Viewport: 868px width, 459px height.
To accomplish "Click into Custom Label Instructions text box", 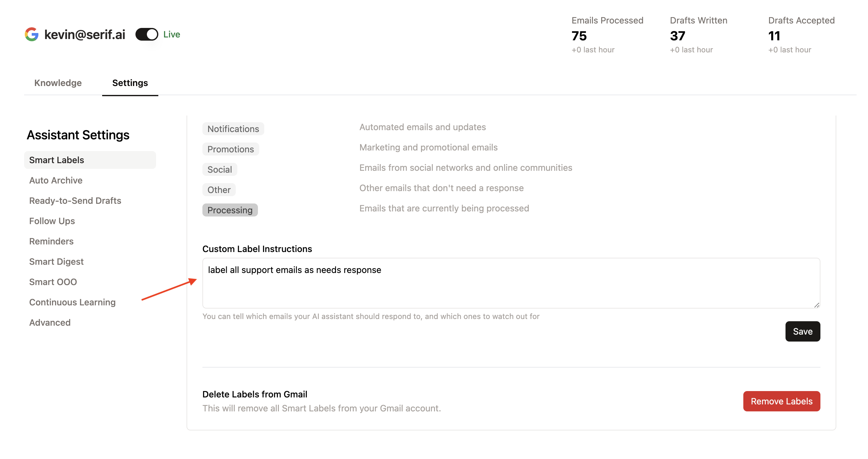I will 511,283.
